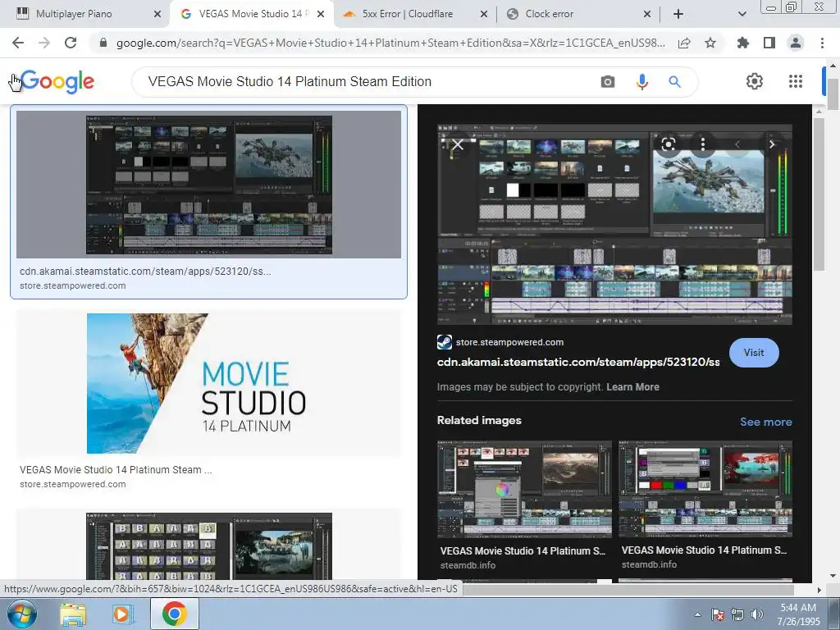840x630 pixels.
Task: Open the network tray icon
Action: pyautogui.click(x=737, y=614)
